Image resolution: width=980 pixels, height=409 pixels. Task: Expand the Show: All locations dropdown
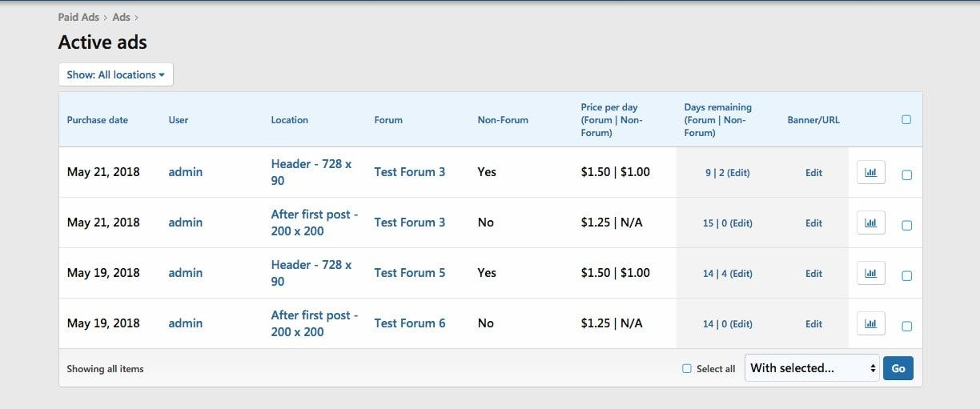pyautogui.click(x=116, y=74)
